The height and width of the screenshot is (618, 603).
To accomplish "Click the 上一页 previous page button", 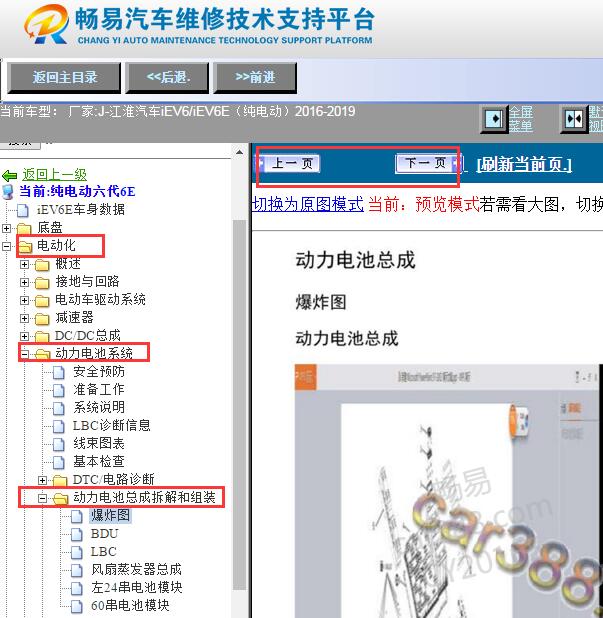I will (x=290, y=163).
